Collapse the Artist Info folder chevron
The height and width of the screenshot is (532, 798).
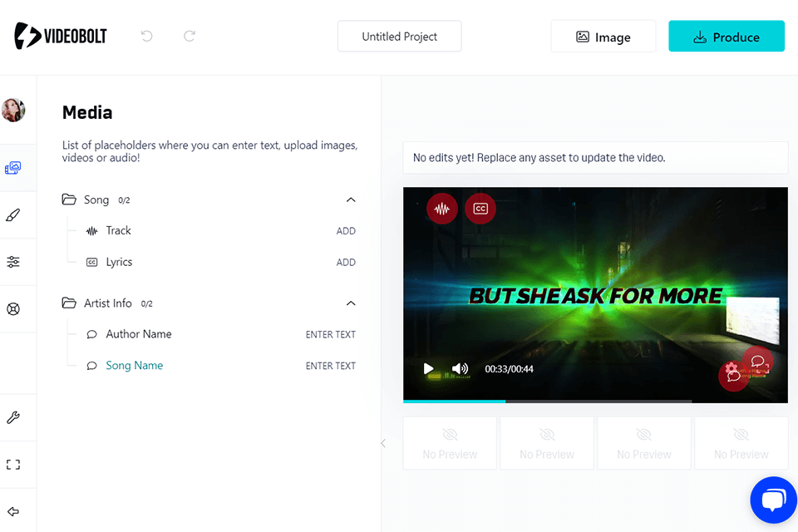351,303
